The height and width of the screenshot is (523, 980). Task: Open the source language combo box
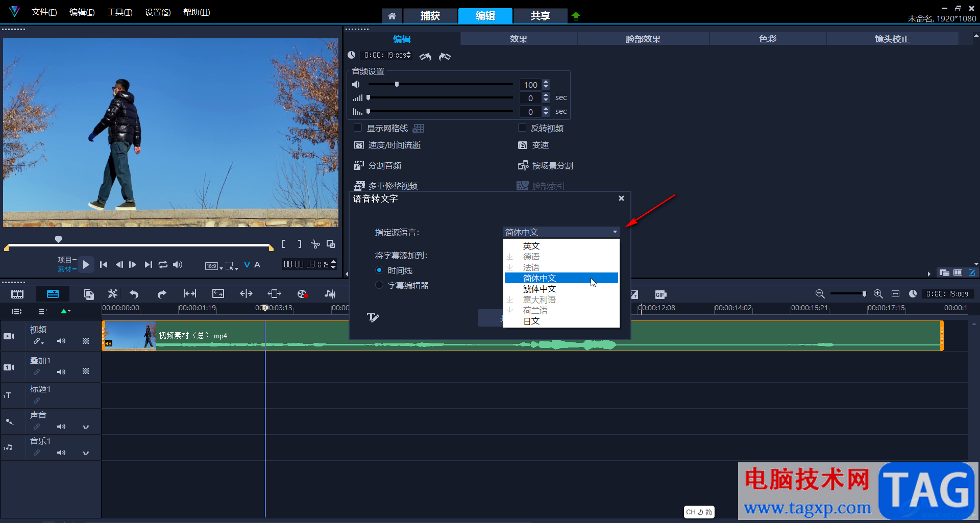(x=561, y=232)
